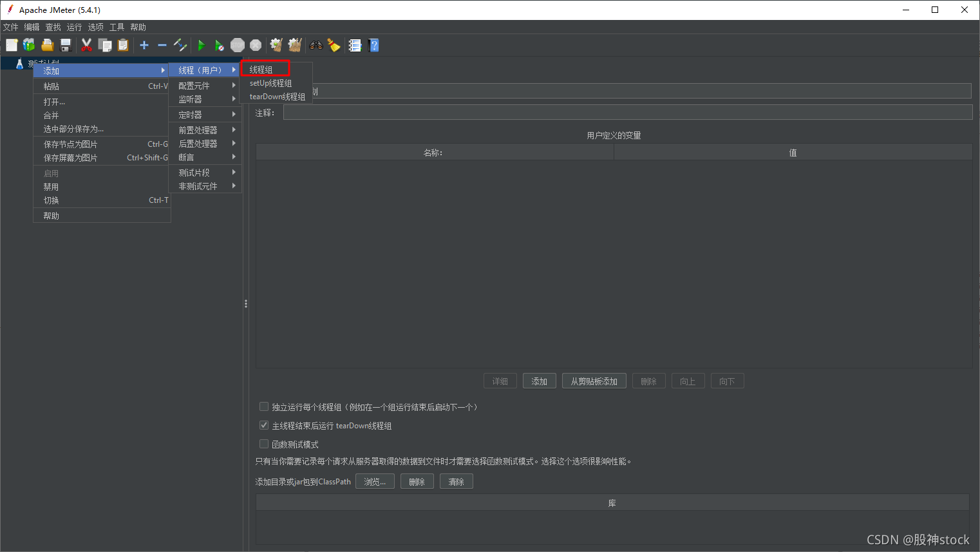
Task: Open the Function helper list icon
Action: pos(355,45)
